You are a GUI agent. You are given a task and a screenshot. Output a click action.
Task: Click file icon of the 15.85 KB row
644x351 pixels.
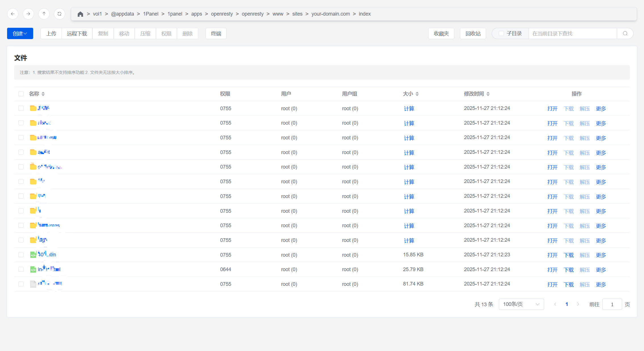pos(33,255)
